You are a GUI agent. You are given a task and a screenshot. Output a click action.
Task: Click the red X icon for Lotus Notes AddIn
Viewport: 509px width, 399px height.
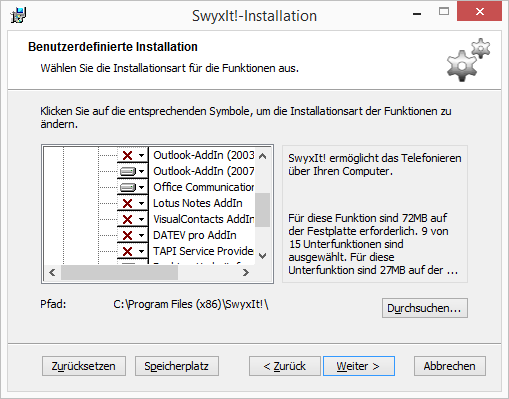[x=127, y=203]
